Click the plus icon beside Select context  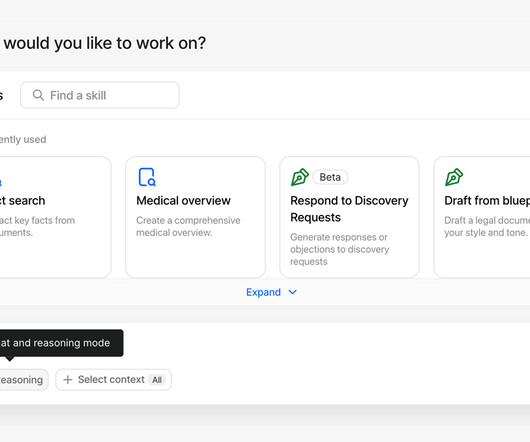[68, 380]
